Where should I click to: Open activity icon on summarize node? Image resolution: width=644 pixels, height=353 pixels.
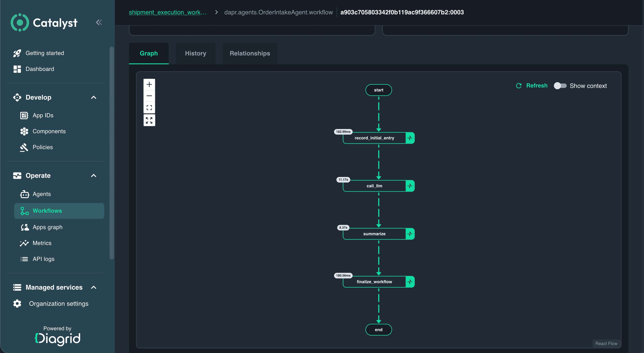tap(410, 234)
